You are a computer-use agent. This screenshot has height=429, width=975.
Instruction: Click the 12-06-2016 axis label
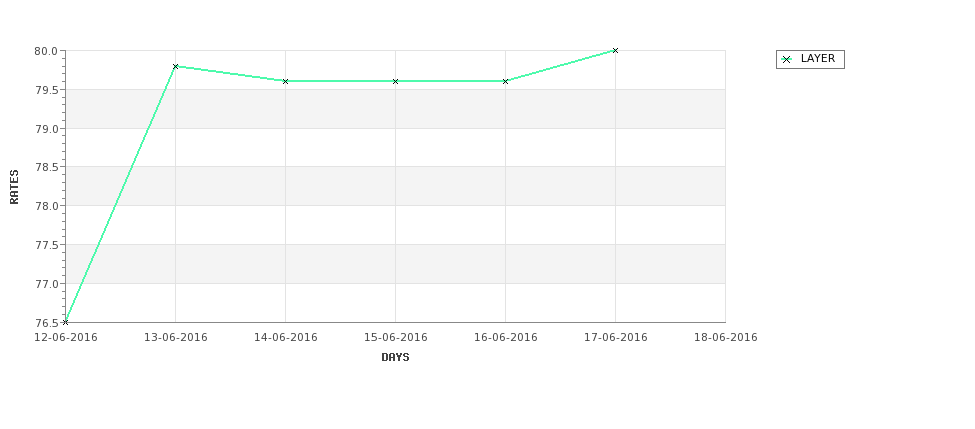point(66,338)
